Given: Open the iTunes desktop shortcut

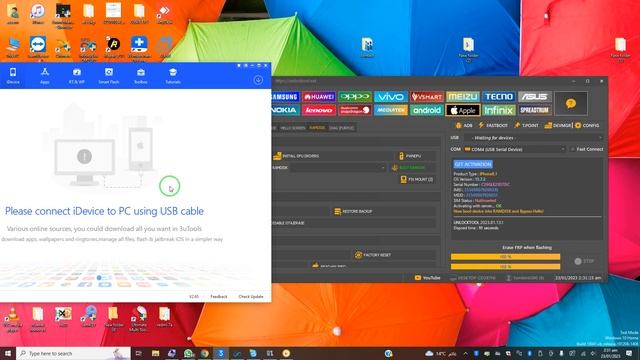Looking at the screenshot, I should click(x=38, y=14).
